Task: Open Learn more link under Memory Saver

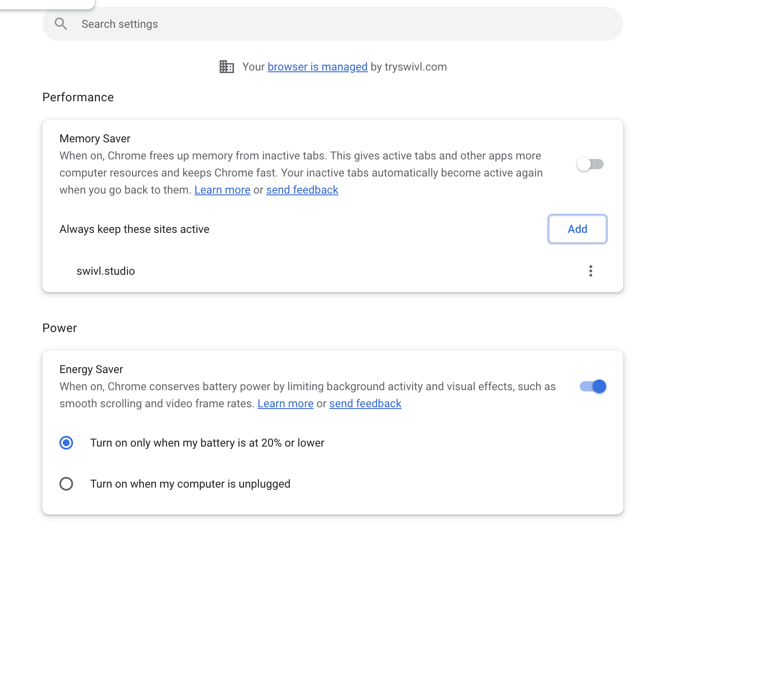Action: tap(222, 190)
